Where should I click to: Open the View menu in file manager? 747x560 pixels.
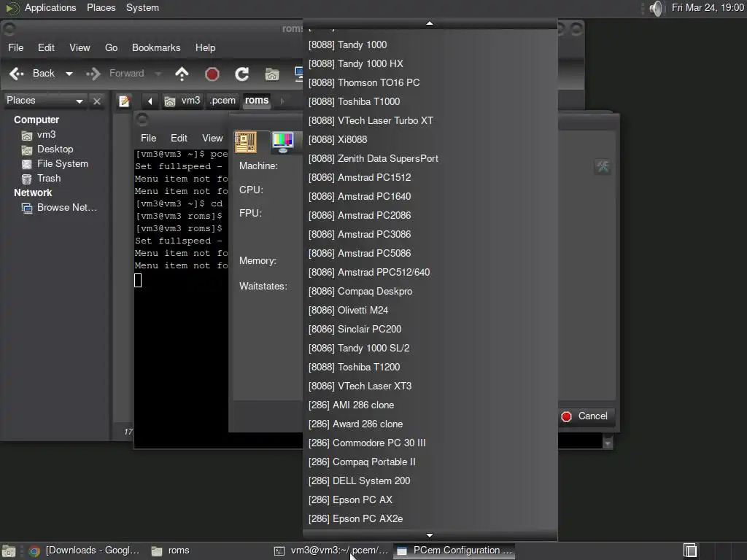tap(80, 47)
